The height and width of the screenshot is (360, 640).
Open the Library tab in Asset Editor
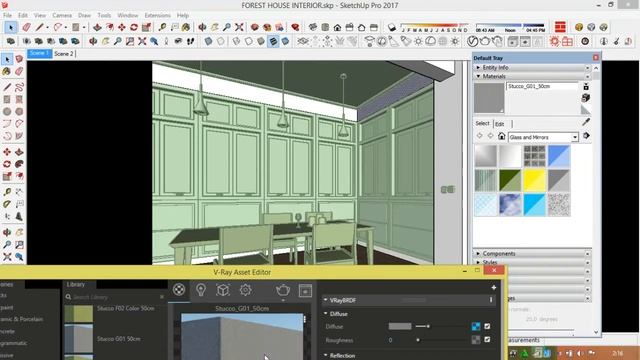coord(76,284)
